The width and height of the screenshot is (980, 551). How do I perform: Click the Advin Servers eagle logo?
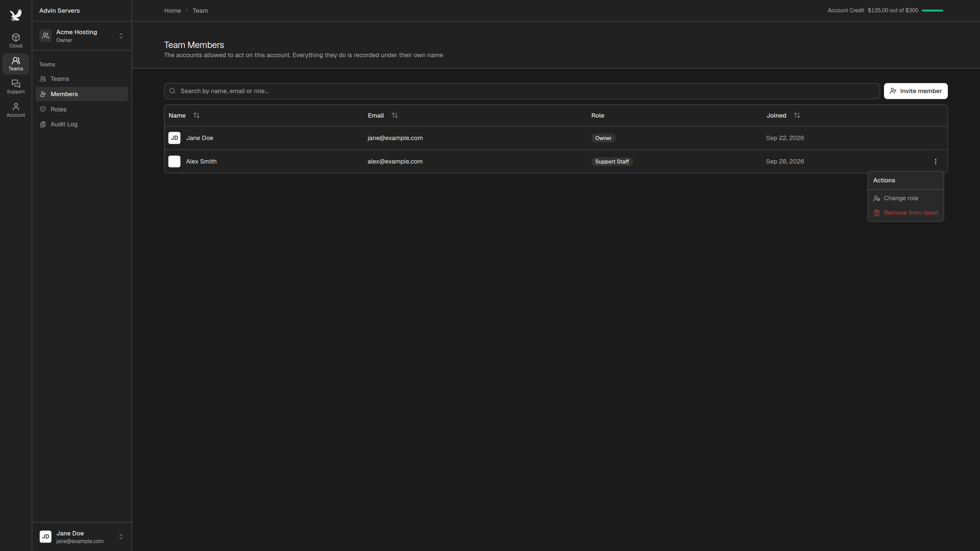(16, 15)
